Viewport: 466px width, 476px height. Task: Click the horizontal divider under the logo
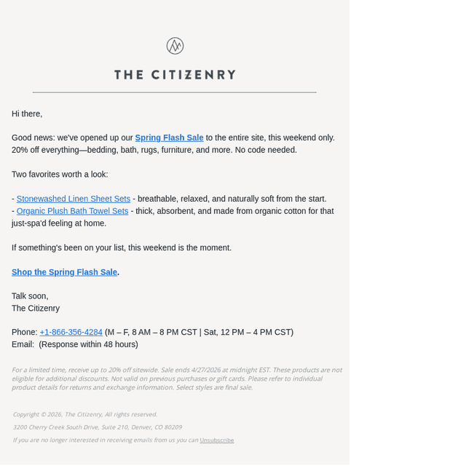[x=175, y=92]
